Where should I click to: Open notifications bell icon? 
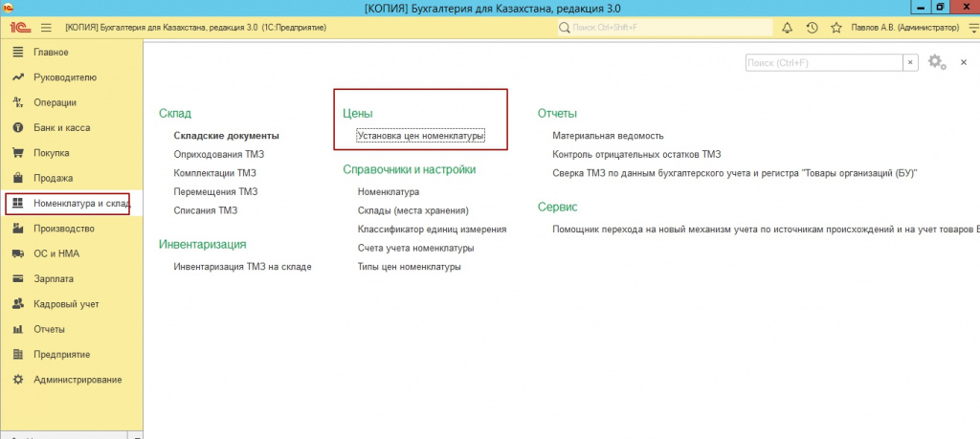pyautogui.click(x=788, y=28)
